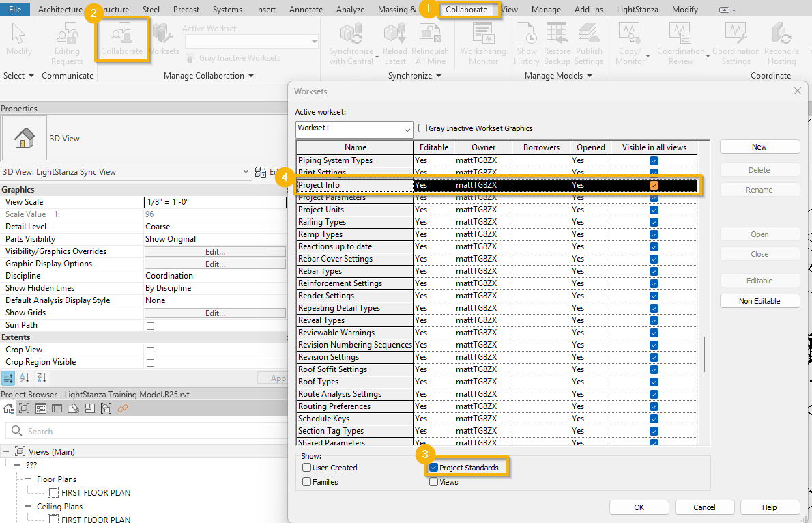Viewport: 812px width, 523px height.
Task: Check the Families show option
Action: point(306,482)
